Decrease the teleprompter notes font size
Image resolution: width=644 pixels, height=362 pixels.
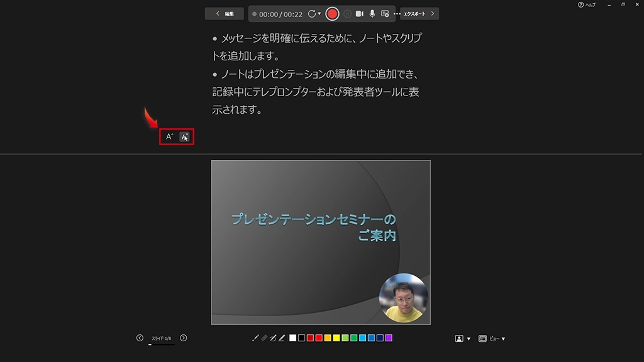[x=184, y=136]
